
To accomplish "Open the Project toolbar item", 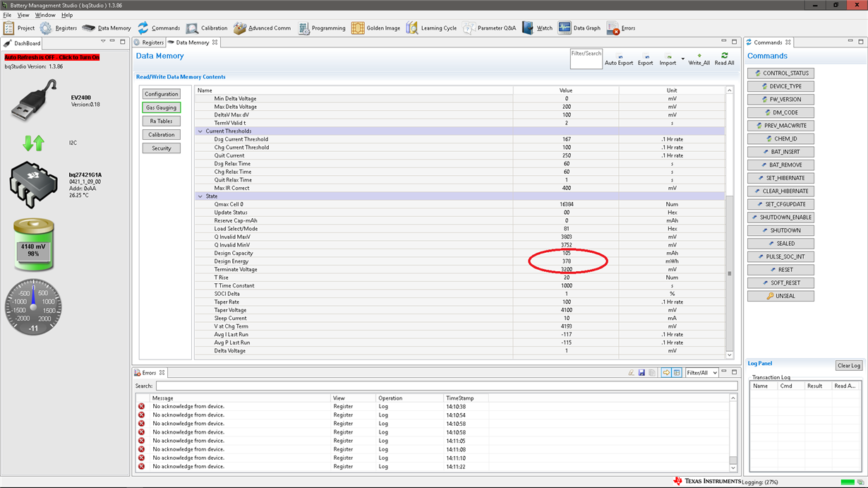I will [x=19, y=28].
